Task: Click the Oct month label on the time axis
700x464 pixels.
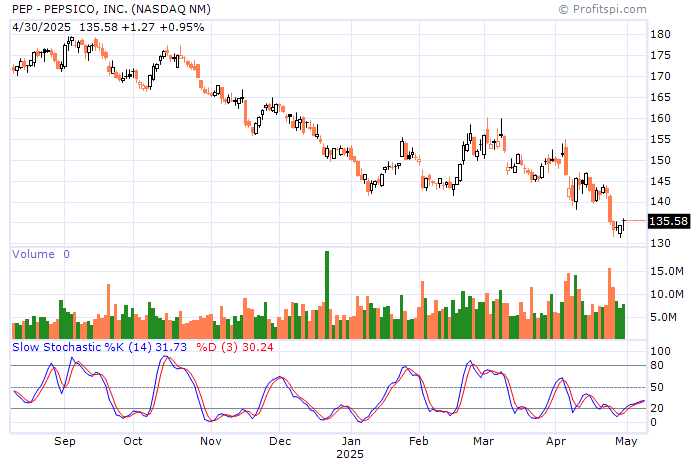Action: tap(133, 441)
